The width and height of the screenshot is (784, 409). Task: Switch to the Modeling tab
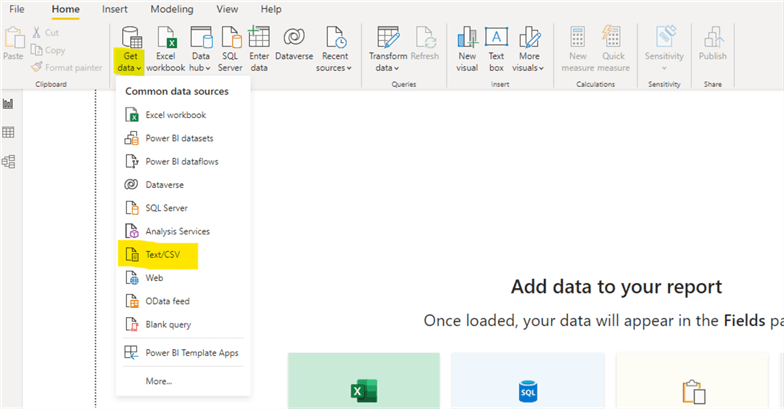[x=172, y=9]
